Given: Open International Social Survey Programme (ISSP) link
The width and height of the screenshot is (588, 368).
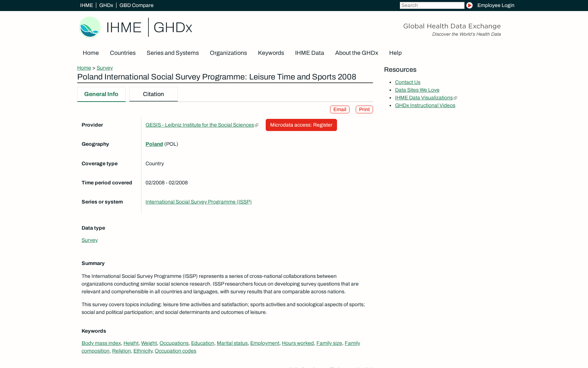Looking at the screenshot, I should click(198, 202).
